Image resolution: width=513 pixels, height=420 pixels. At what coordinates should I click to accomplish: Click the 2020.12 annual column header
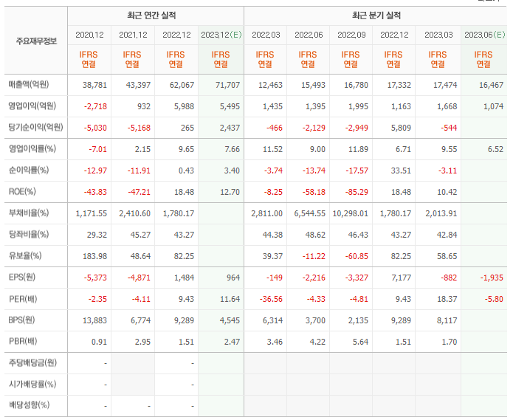coord(89,35)
